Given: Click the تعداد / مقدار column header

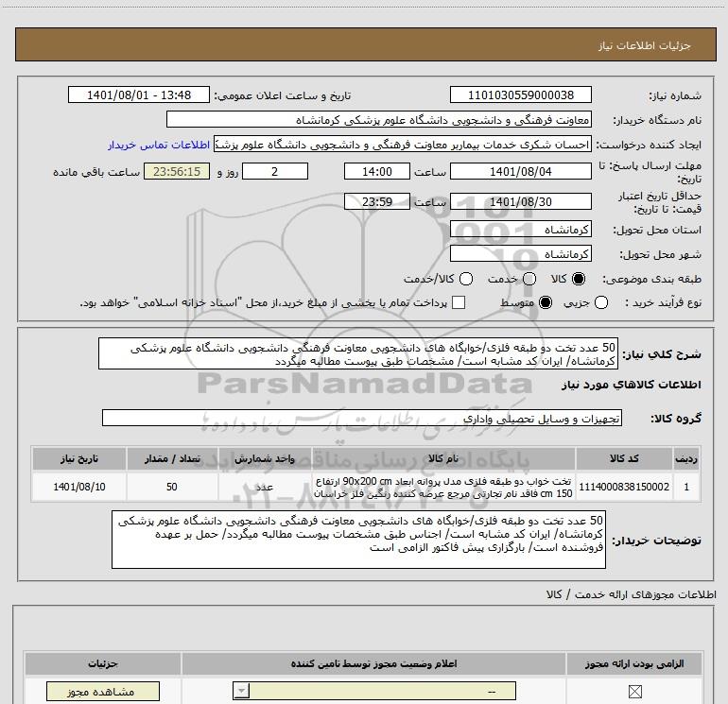Looking at the screenshot, I should coord(172,459).
